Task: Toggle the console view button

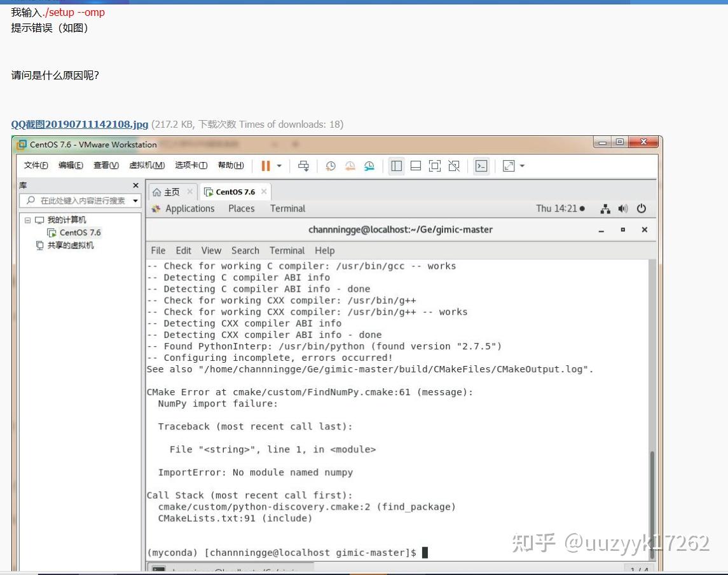Action: [481, 166]
